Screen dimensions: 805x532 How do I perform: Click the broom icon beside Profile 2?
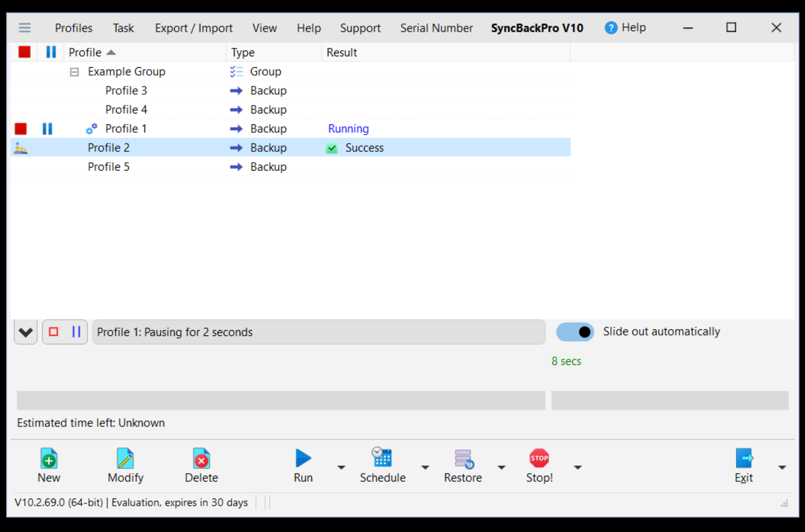pos(21,148)
